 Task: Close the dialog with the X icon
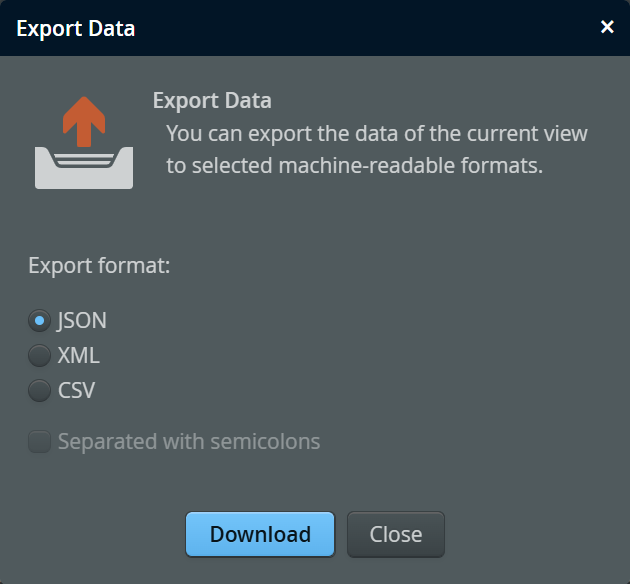pos(607,27)
